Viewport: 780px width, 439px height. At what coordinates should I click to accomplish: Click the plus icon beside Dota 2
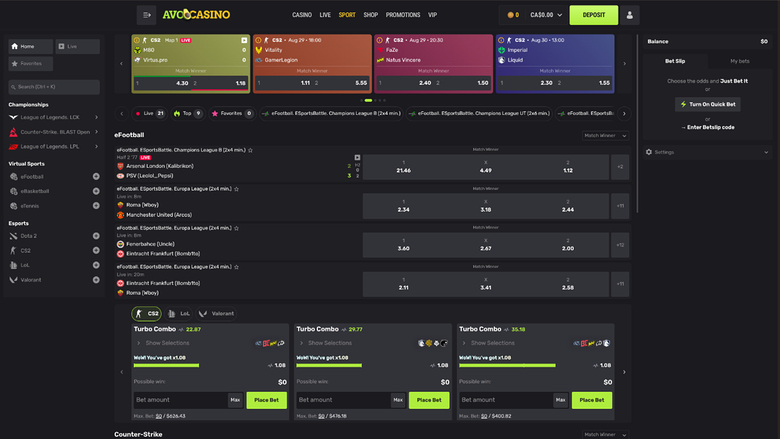coord(96,236)
